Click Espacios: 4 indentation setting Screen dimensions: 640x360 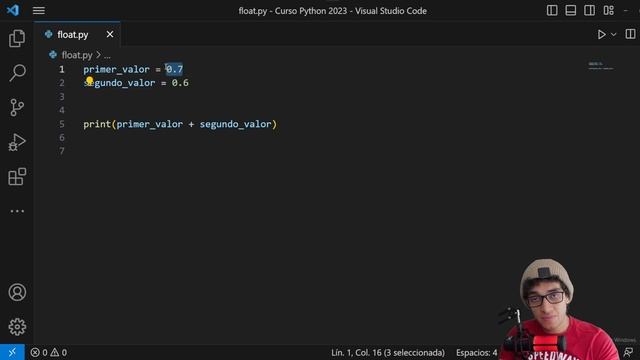click(476, 352)
